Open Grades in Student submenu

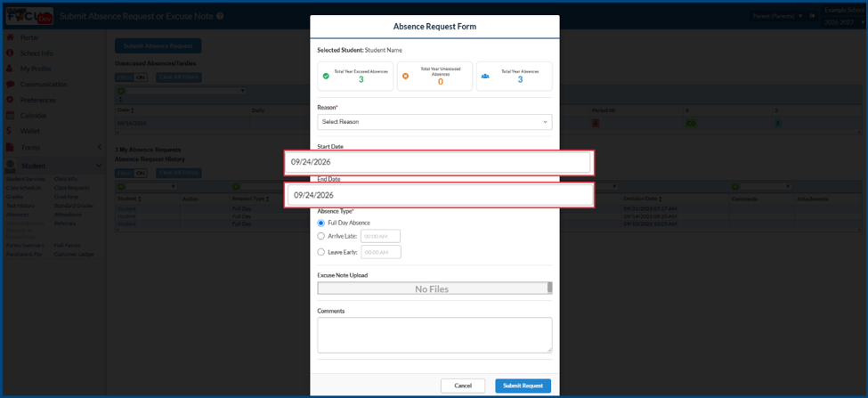(14, 197)
